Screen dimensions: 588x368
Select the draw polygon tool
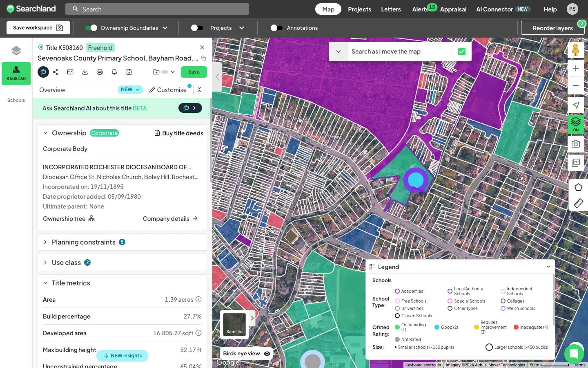point(578,187)
